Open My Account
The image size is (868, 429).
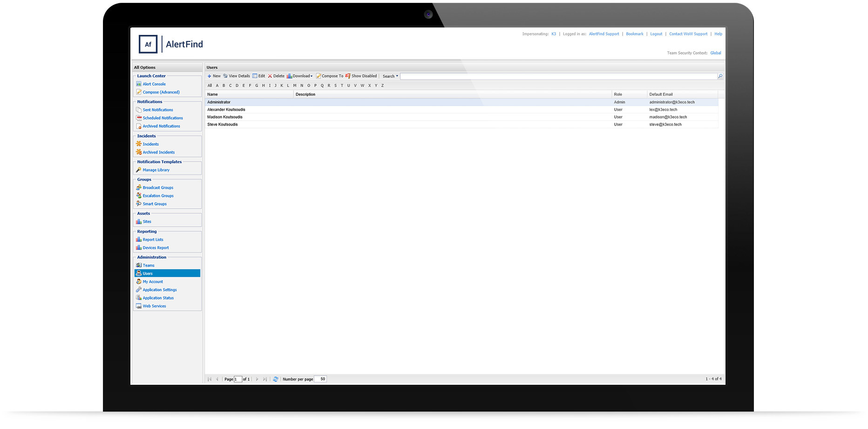pyautogui.click(x=153, y=282)
